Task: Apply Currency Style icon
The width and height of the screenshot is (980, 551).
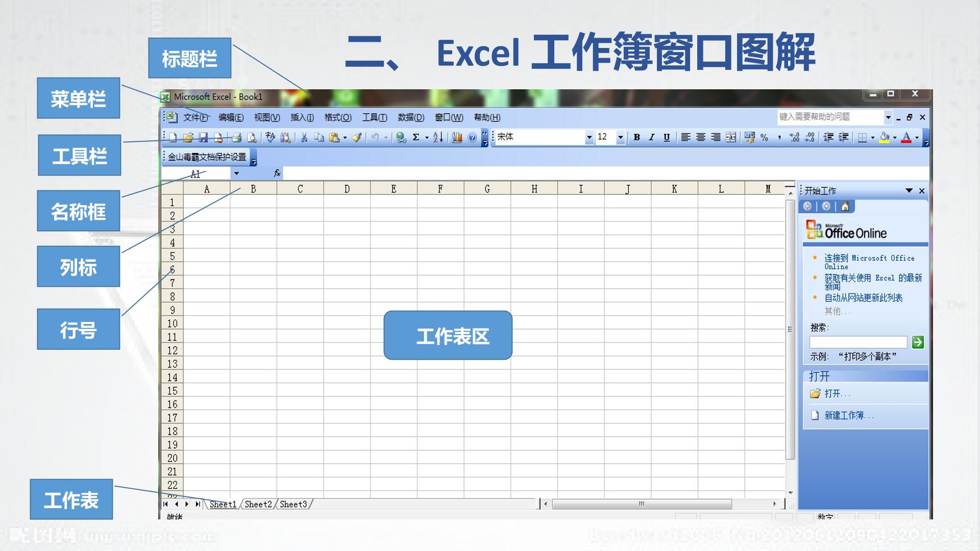Action: [749, 137]
